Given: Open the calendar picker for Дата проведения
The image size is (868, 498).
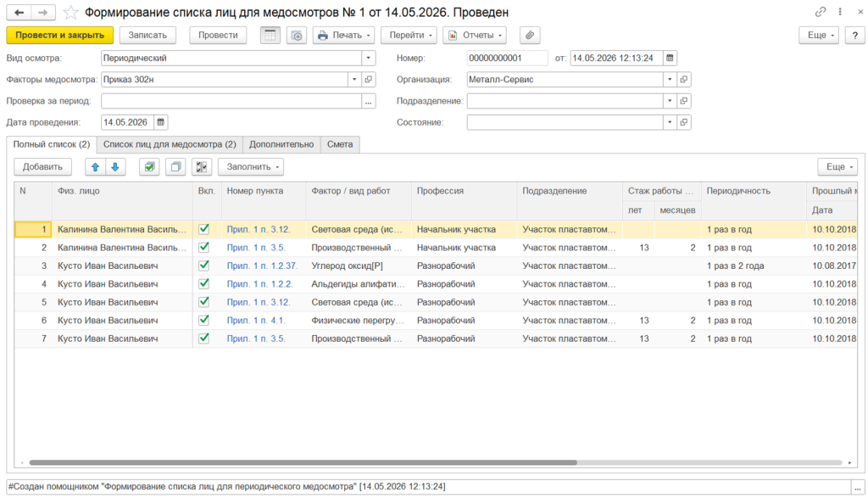Looking at the screenshot, I should [160, 122].
